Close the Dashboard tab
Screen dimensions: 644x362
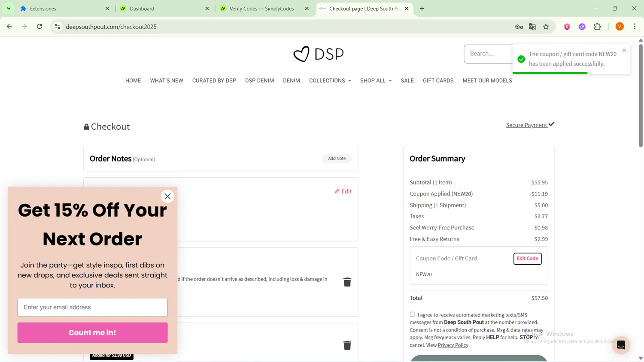click(x=207, y=9)
